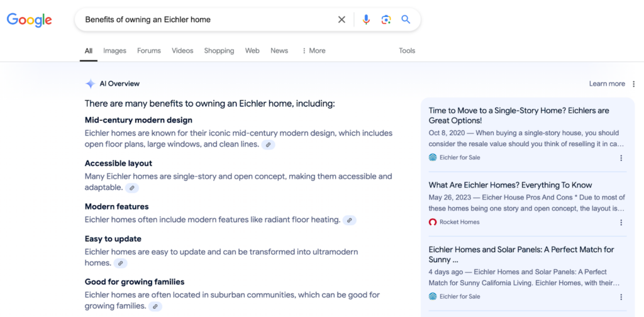
Task: Open three-dot menu for Rocket Homes result
Action: pyautogui.click(x=621, y=222)
